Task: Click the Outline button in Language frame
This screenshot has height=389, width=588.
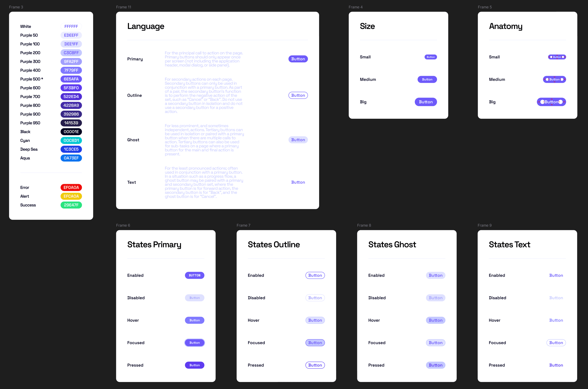Action: pos(298,95)
